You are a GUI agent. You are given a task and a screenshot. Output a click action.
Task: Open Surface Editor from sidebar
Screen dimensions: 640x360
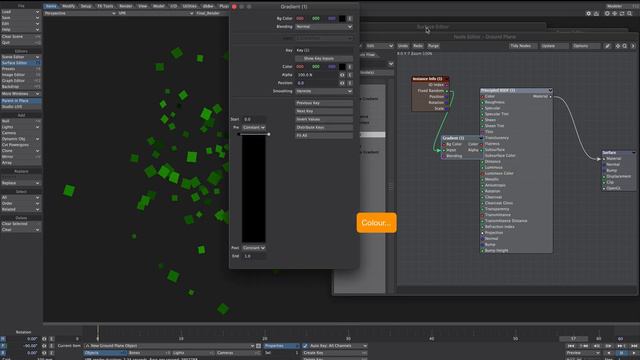(20, 63)
